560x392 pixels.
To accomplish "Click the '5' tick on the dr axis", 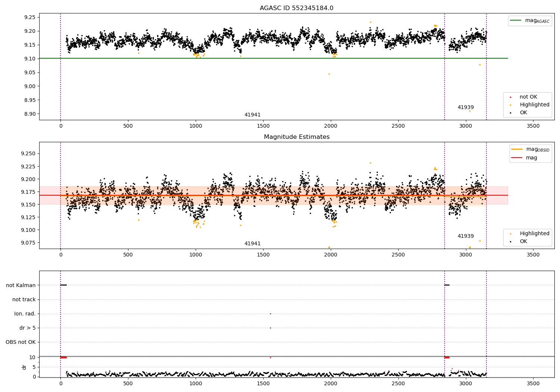I will pos(34,367).
